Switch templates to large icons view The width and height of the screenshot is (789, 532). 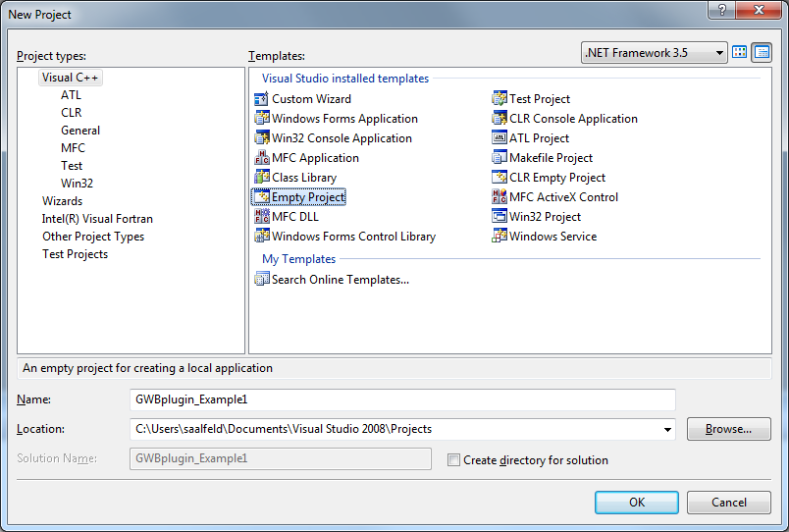coord(739,52)
